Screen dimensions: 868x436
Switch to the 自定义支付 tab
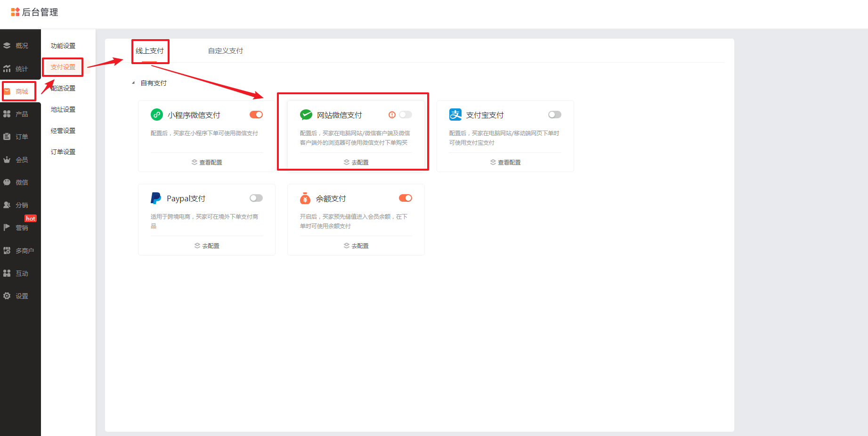226,51
